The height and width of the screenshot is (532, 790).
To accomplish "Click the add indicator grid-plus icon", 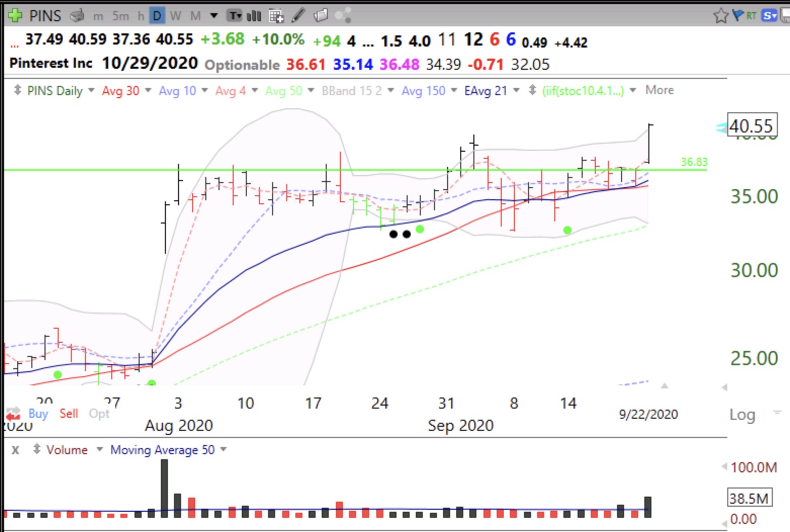I will (276, 16).
